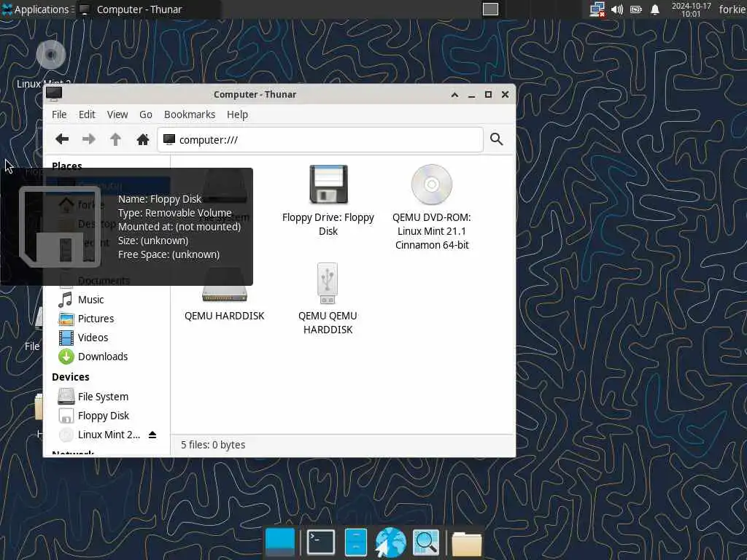Click the computer:/// location bar
The image size is (747, 560).
click(320, 139)
